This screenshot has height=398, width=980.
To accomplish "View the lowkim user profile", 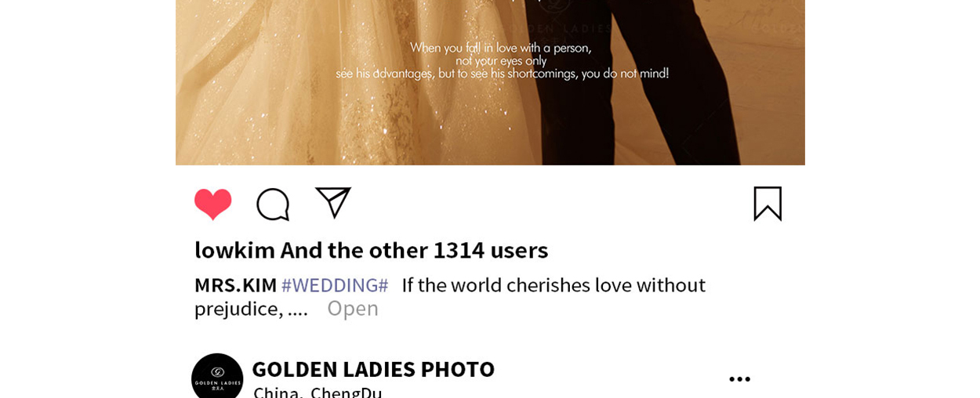I will (x=234, y=250).
